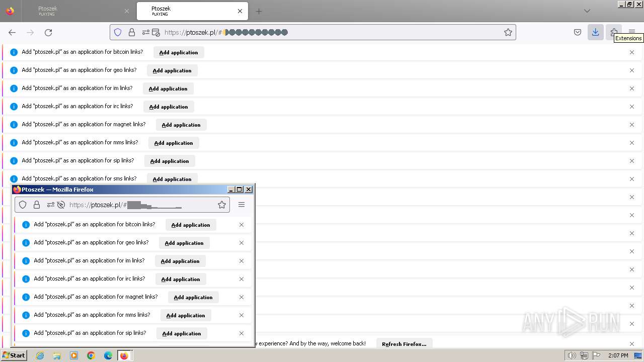
Task: Add application for mms links in main window
Action: tap(174, 143)
